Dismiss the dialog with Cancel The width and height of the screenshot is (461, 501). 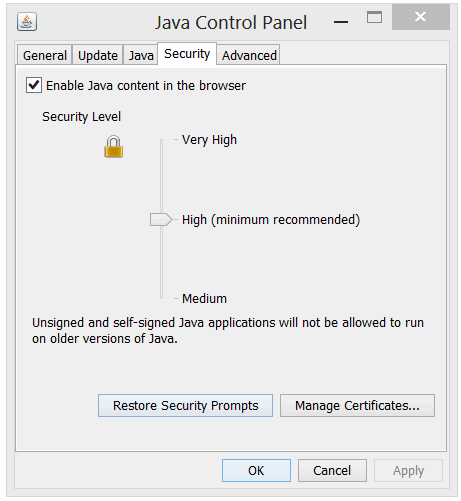332,470
